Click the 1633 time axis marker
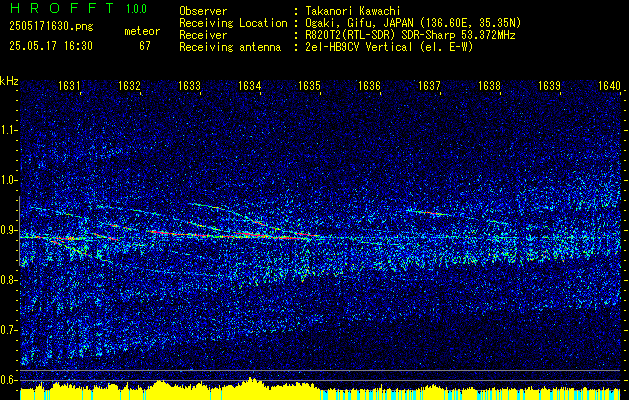This screenshot has height=400, width=629. 189,85
